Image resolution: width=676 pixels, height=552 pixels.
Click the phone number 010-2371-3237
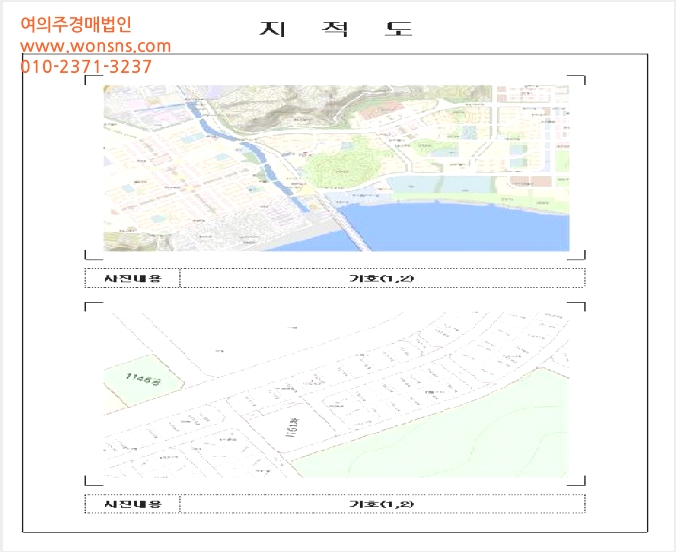(x=86, y=67)
